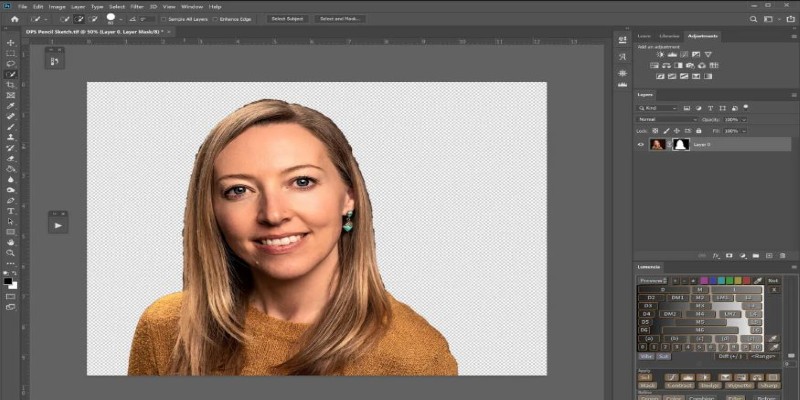Screen dimensions: 800x400
Task: Click the magenta swatch in Lumenzia panel
Action: (704, 281)
